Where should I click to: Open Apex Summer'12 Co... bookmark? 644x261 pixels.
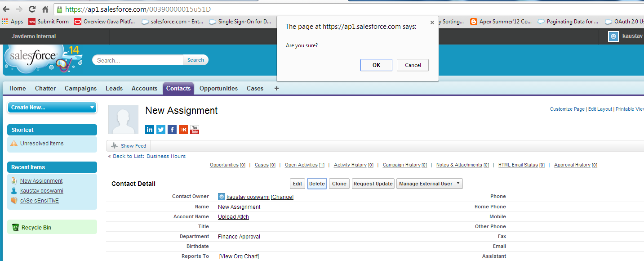click(501, 22)
